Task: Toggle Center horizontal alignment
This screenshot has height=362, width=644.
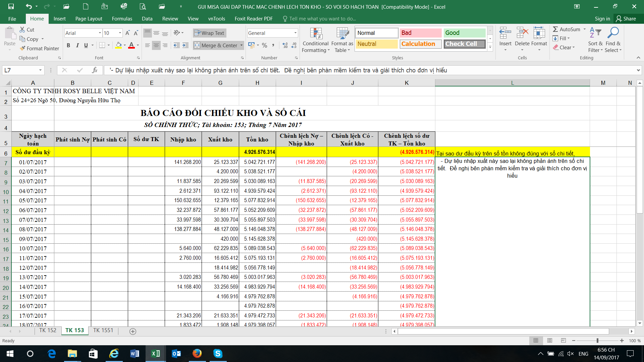Action: (x=156, y=45)
